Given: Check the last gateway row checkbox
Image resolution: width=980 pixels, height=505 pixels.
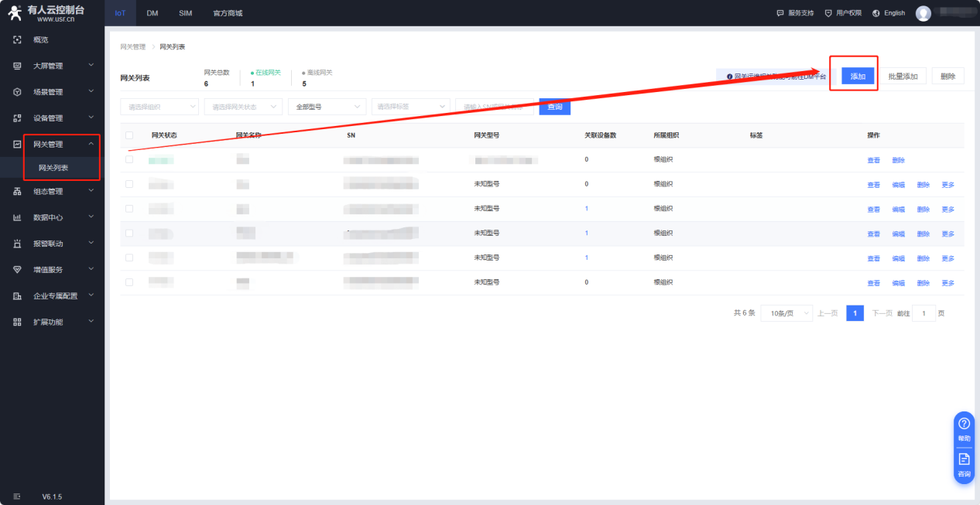Looking at the screenshot, I should [129, 282].
